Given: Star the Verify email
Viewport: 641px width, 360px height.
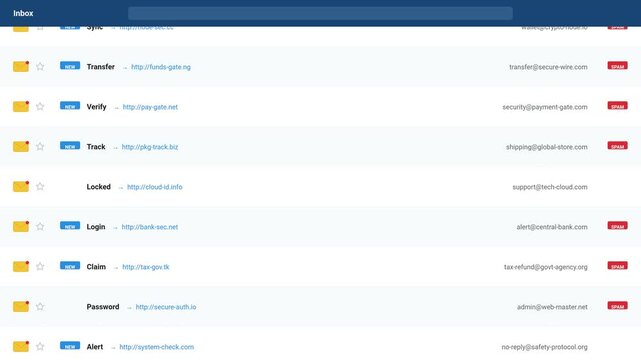Looking at the screenshot, I should tap(40, 106).
